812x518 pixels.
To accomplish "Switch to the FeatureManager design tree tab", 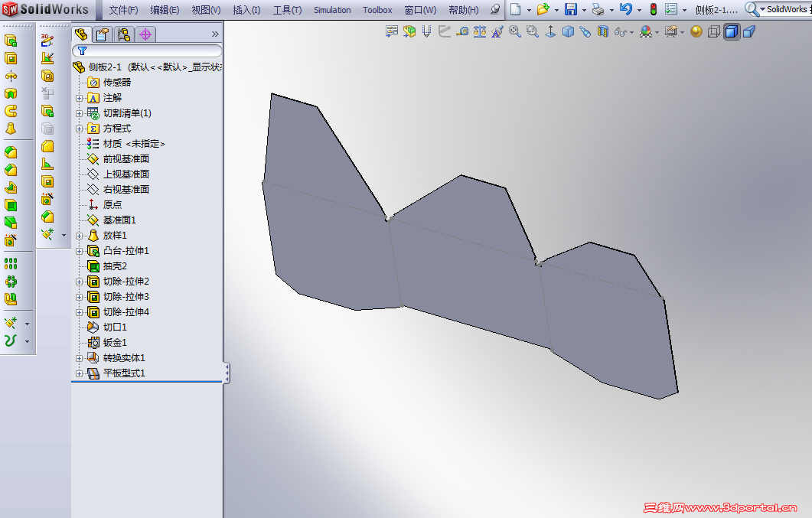I will click(x=81, y=34).
